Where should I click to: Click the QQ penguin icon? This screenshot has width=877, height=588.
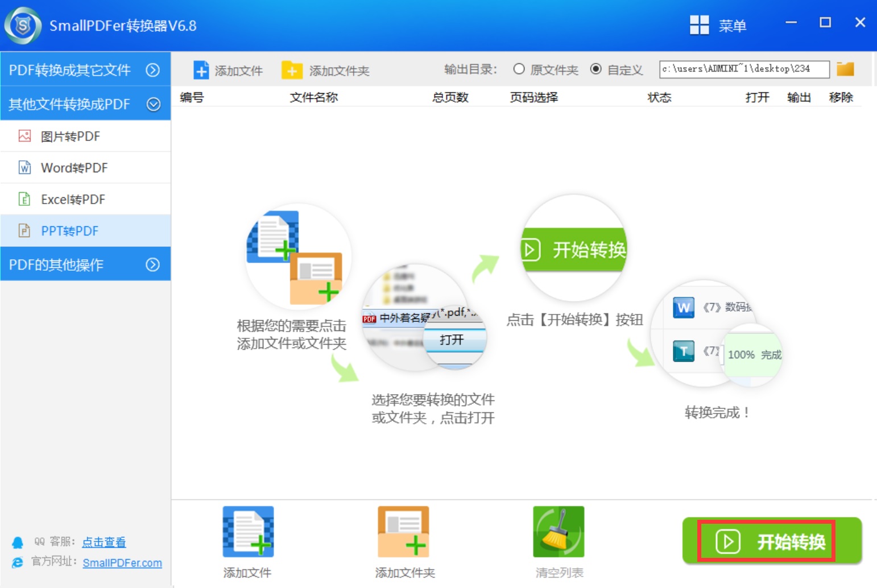coord(18,543)
